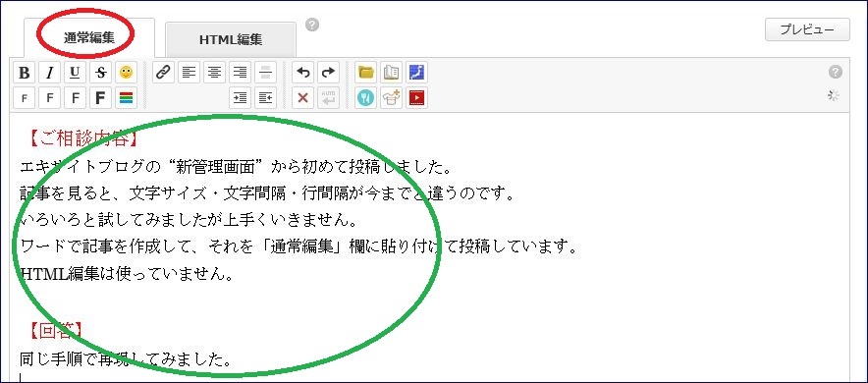Screen dimensions: 868x383
Task: Insert a hyperlink with chain icon
Action: (163, 73)
